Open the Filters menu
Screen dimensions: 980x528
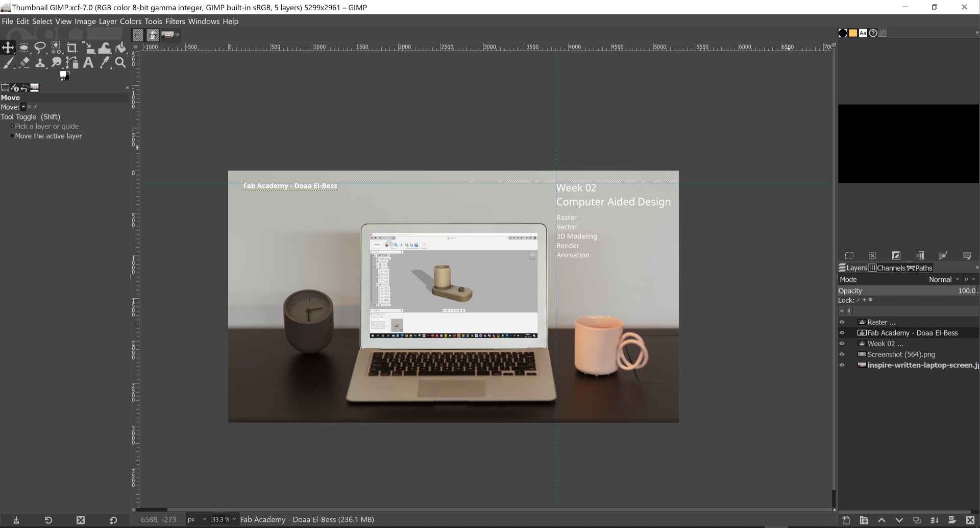coord(175,21)
